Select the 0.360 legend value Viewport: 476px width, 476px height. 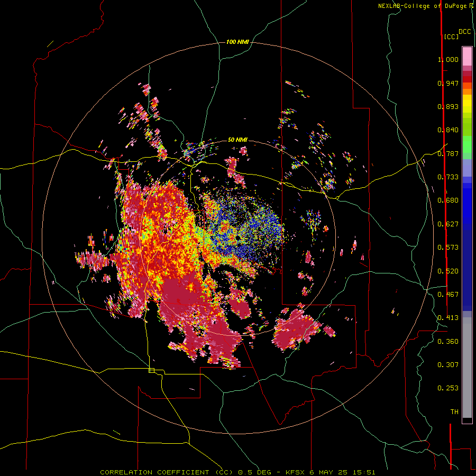[448, 342]
